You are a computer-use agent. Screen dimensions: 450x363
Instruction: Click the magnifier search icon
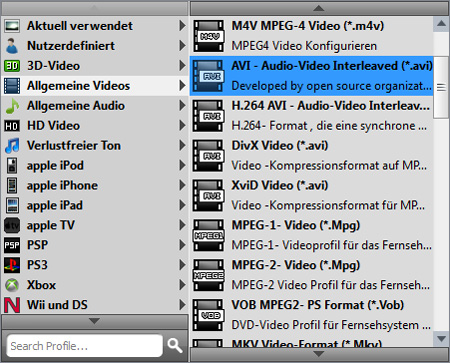click(x=175, y=346)
